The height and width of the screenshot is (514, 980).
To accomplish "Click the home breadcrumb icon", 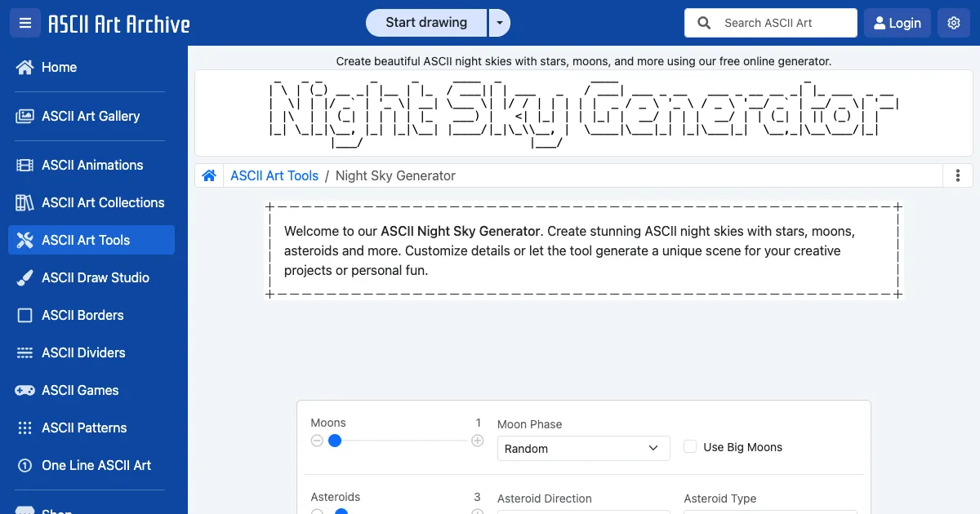I will [209, 175].
